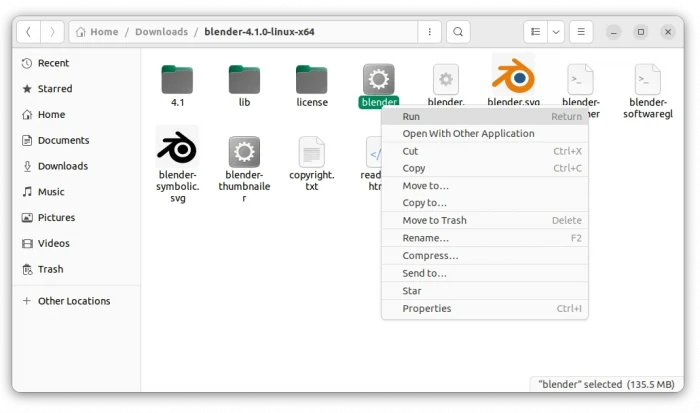Select the blender-softwaregl script file
This screenshot has height=413, width=700.
[x=648, y=79]
